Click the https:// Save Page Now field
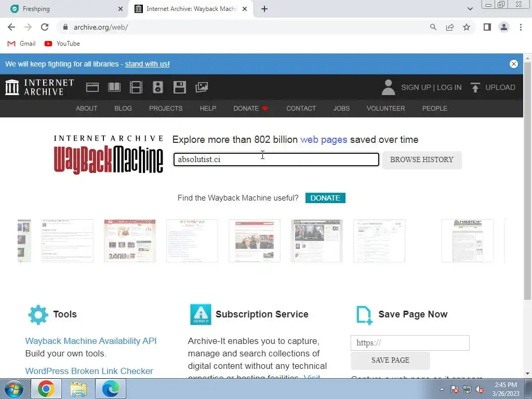The height and width of the screenshot is (399, 532). click(410, 343)
